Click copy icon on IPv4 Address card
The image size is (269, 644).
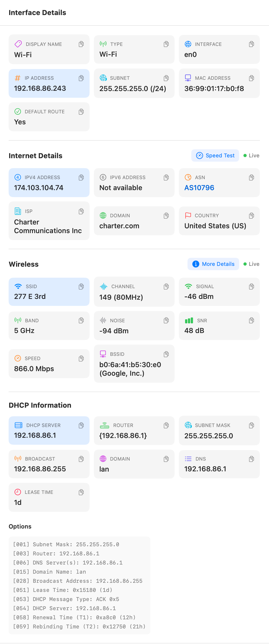pyautogui.click(x=81, y=178)
